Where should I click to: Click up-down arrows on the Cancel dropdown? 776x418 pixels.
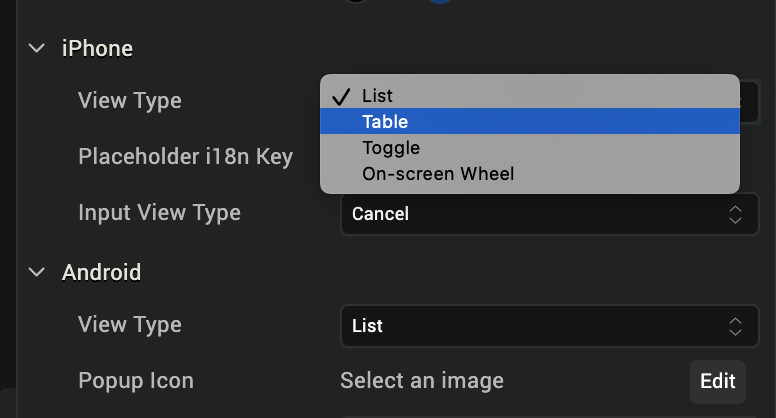point(735,214)
